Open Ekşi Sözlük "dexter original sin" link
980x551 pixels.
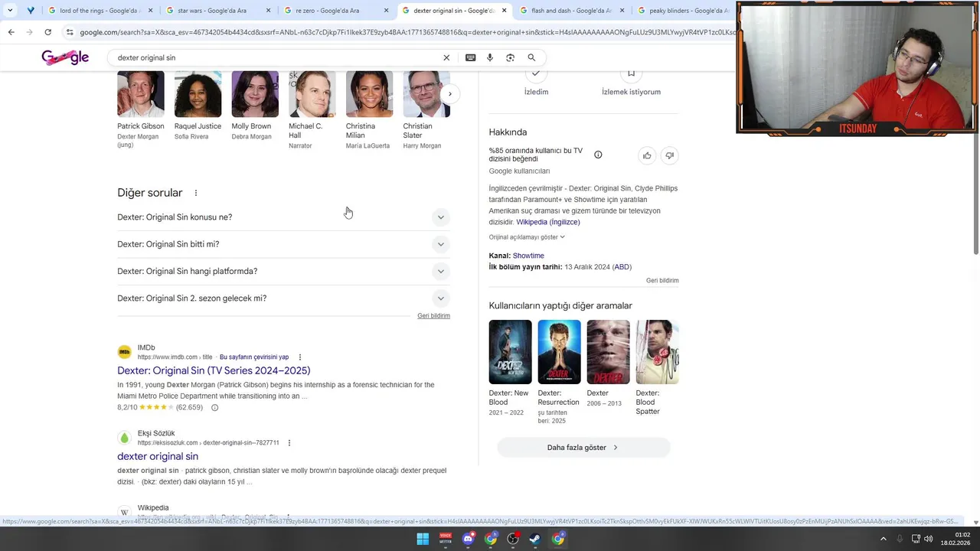pyautogui.click(x=158, y=456)
